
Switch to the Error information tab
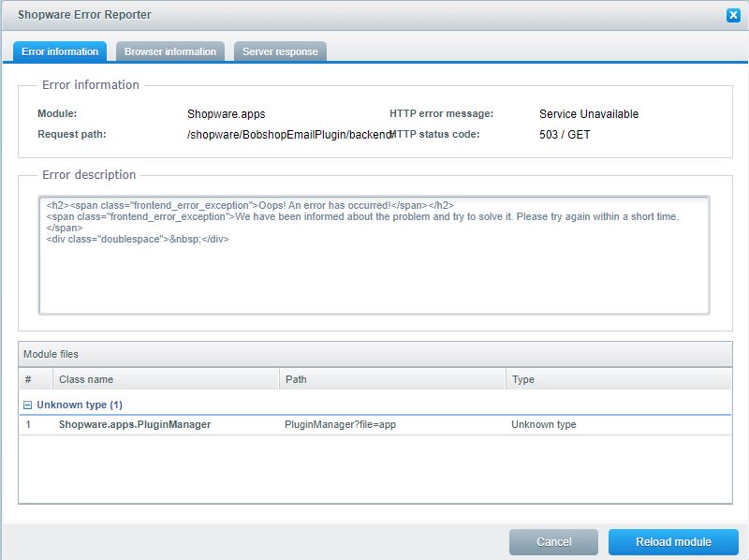pyautogui.click(x=60, y=52)
